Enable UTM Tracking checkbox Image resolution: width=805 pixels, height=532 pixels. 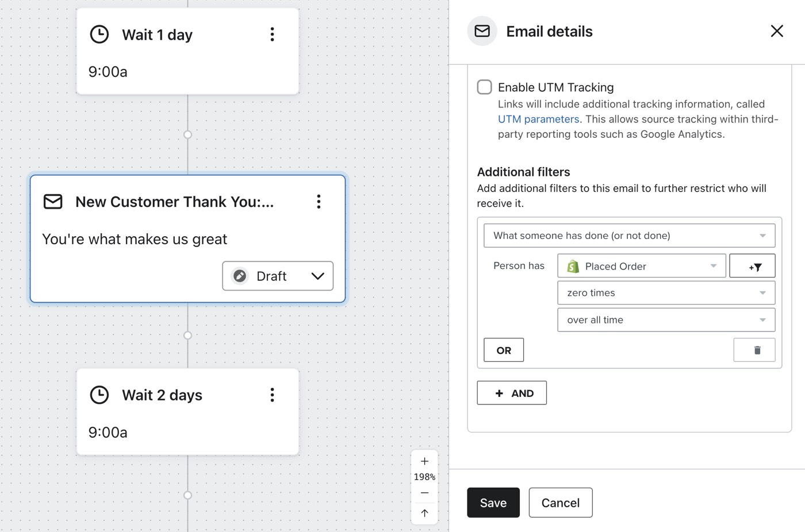pos(485,87)
